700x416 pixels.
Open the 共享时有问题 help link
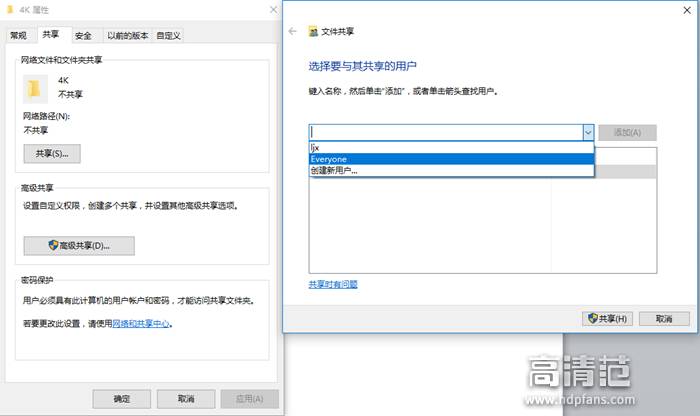pos(333,284)
